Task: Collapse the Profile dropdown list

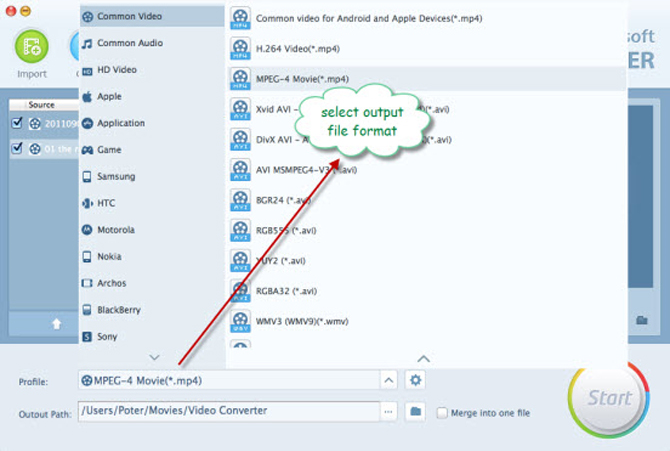Action: coord(388,380)
